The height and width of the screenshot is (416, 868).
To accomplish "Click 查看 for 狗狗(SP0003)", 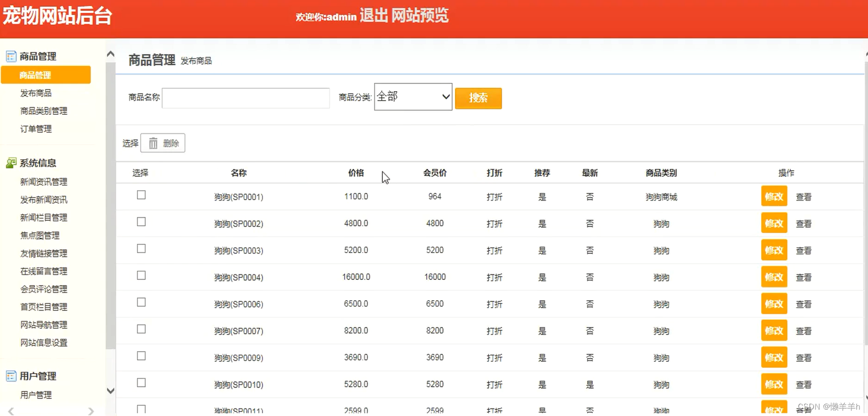I will [x=804, y=250].
